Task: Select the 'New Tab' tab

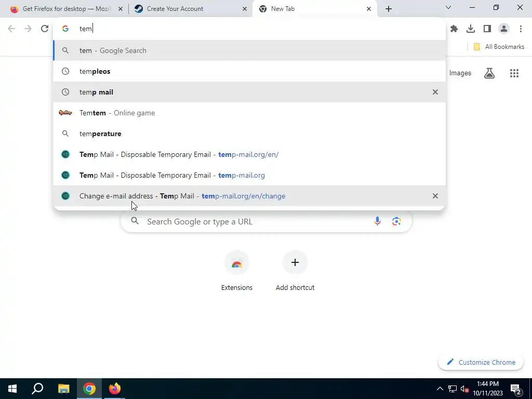Action: (x=314, y=9)
